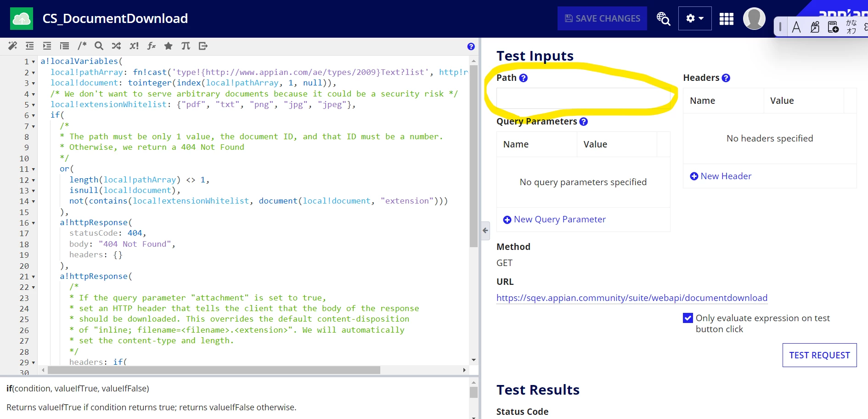This screenshot has height=419, width=868.
Task: Click the green cloud Web API icon
Action: 22,18
